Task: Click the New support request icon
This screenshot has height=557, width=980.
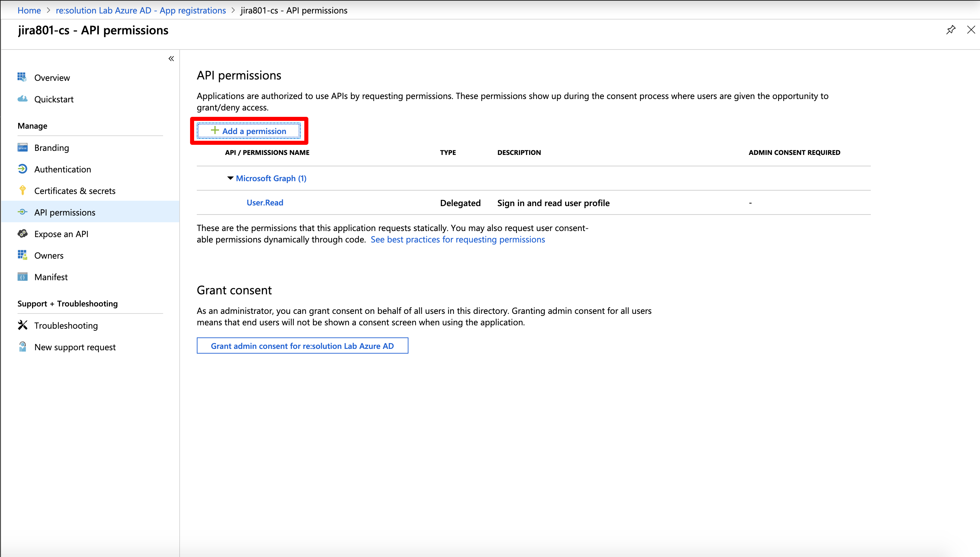Action: point(22,347)
